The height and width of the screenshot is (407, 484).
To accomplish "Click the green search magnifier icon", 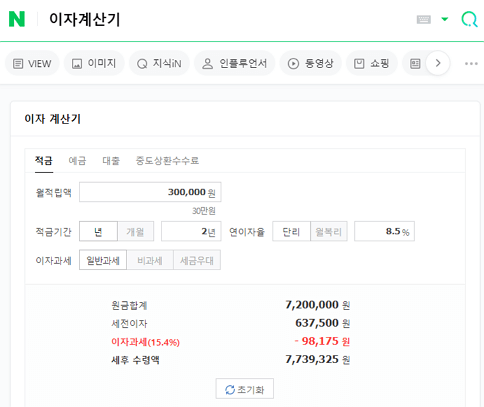I will pos(470,19).
